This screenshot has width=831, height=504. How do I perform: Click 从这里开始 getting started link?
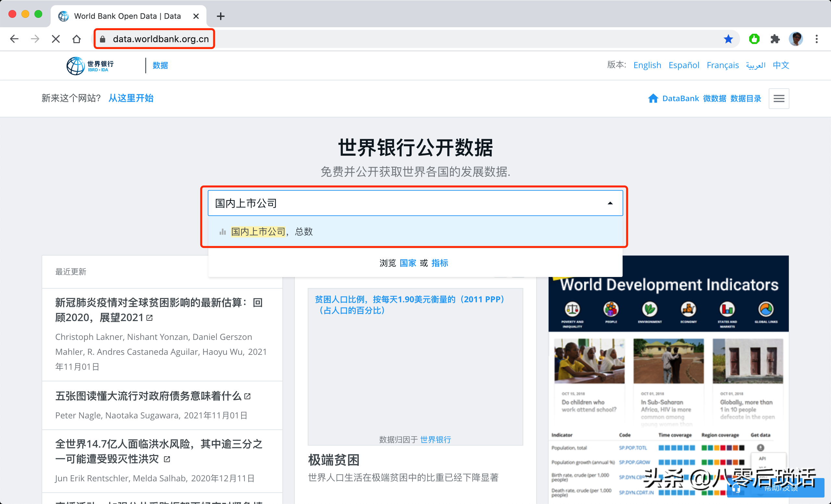(x=131, y=98)
